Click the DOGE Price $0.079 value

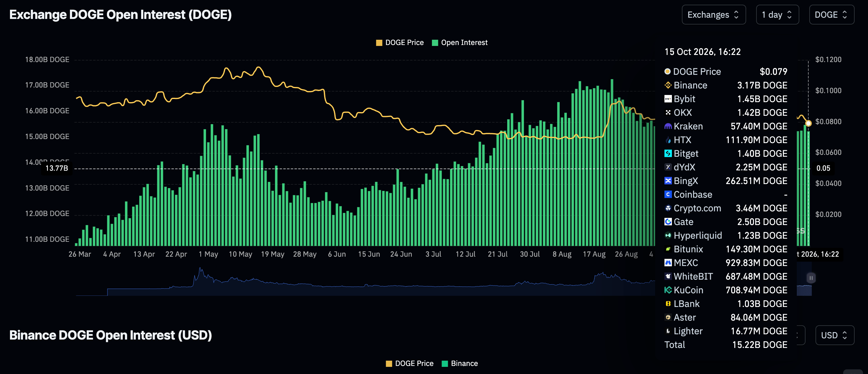[773, 71]
